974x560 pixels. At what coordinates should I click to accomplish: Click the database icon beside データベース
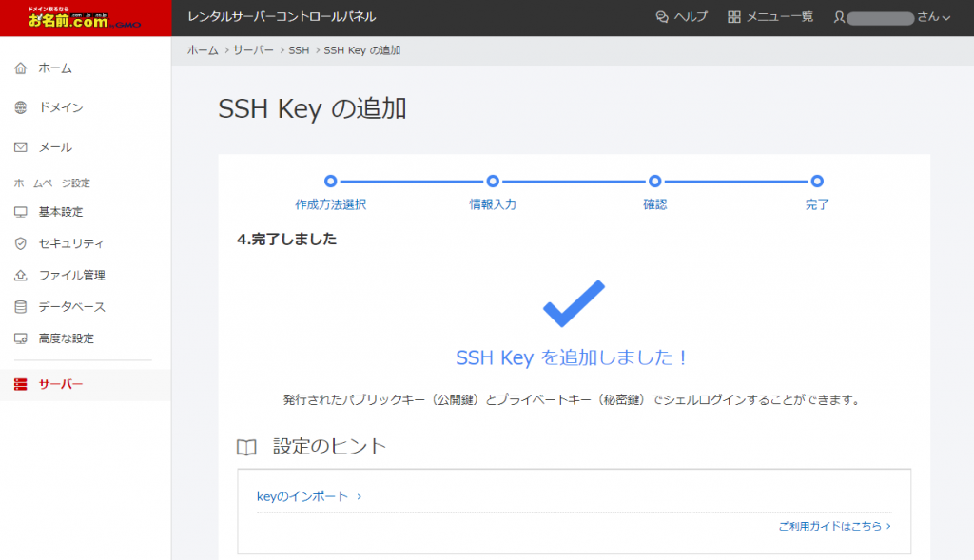pyautogui.click(x=21, y=307)
